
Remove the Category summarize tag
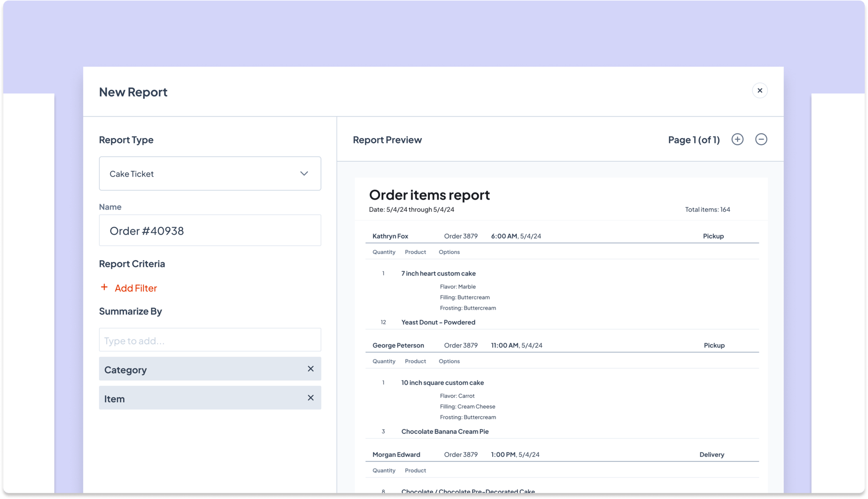311,369
